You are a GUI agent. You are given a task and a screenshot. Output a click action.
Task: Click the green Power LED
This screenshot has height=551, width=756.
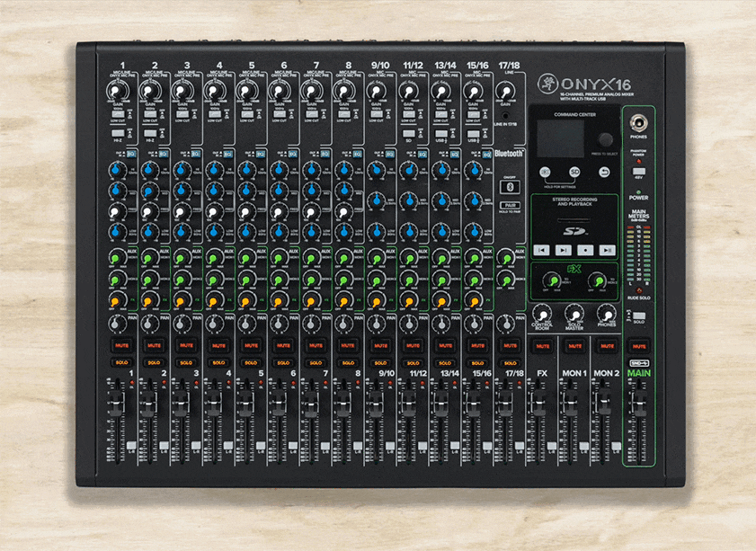(639, 191)
